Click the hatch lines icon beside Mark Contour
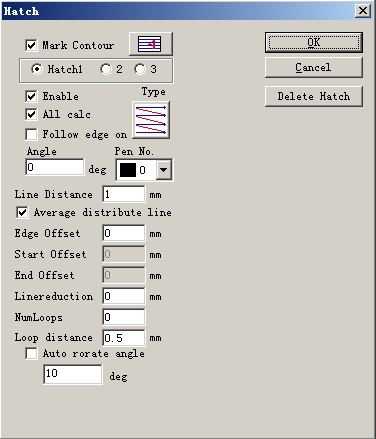Image resolution: width=376 pixels, height=439 pixels. [x=151, y=44]
